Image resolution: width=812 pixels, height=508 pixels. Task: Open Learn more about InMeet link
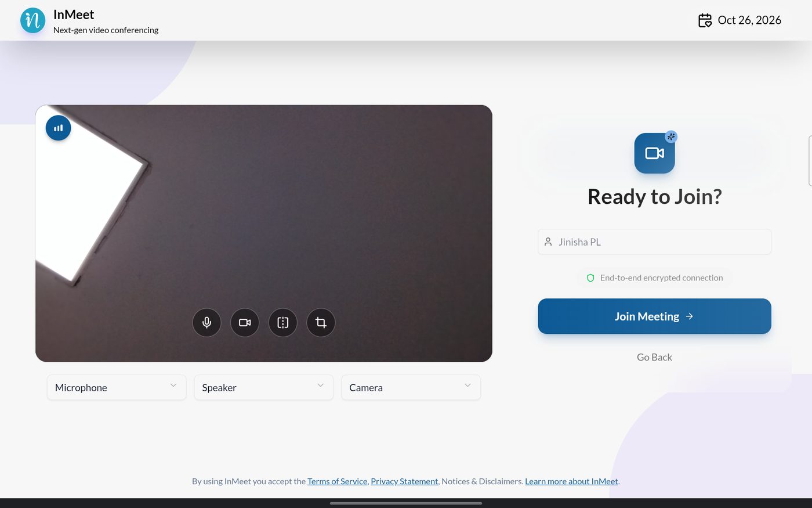[x=571, y=481]
